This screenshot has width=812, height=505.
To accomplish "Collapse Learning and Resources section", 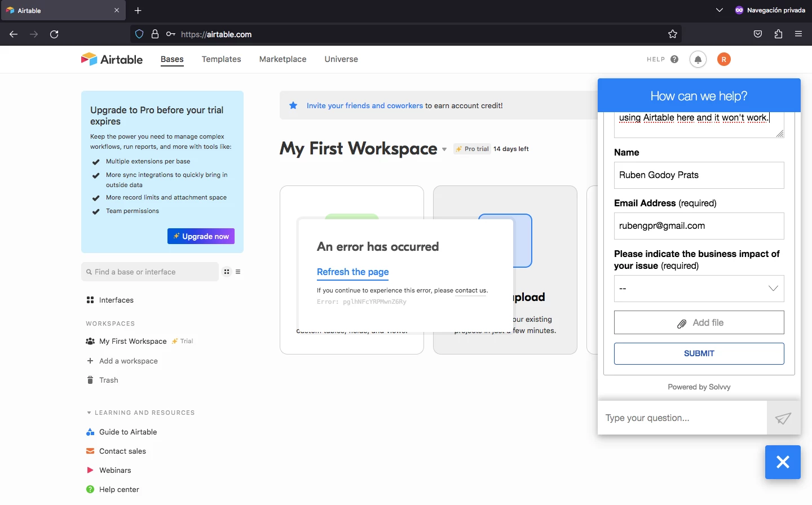I will pos(89,413).
